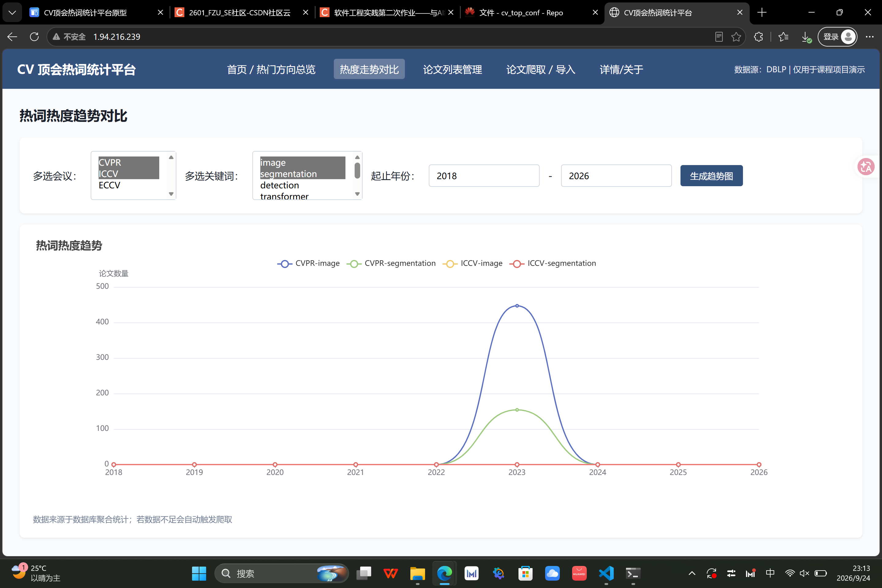The width and height of the screenshot is (882, 588).
Task: Open 详情/关于 nav item
Action: point(621,70)
